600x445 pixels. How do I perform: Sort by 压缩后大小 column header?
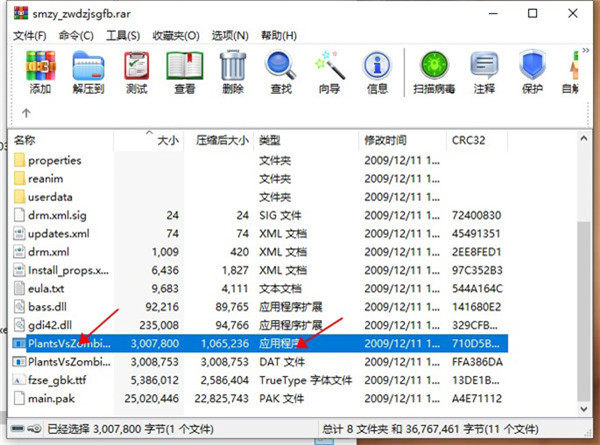(x=218, y=140)
